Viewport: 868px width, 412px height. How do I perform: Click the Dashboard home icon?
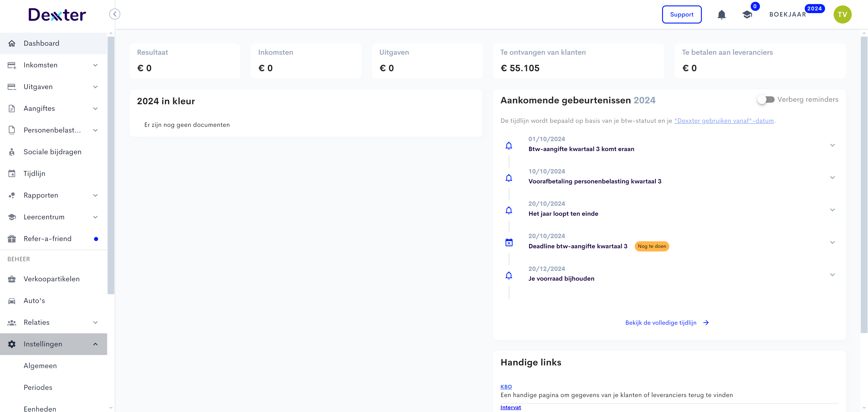point(12,43)
